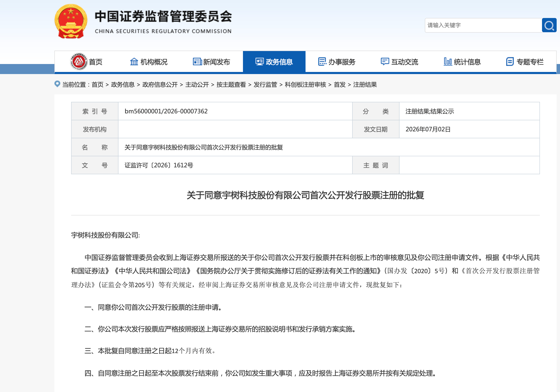Screen dimensions: 560x392
Task: Go to 发行监管 in the breadcrumb
Action: click(265, 85)
